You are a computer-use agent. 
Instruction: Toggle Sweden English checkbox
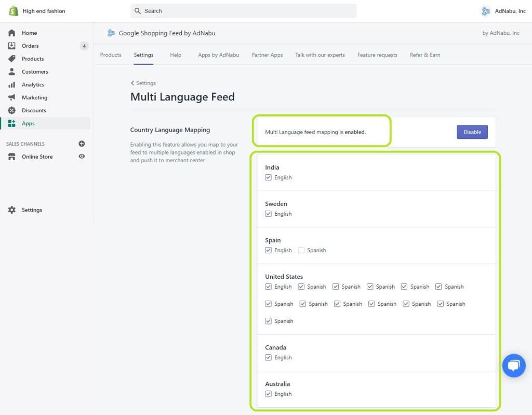coord(269,214)
